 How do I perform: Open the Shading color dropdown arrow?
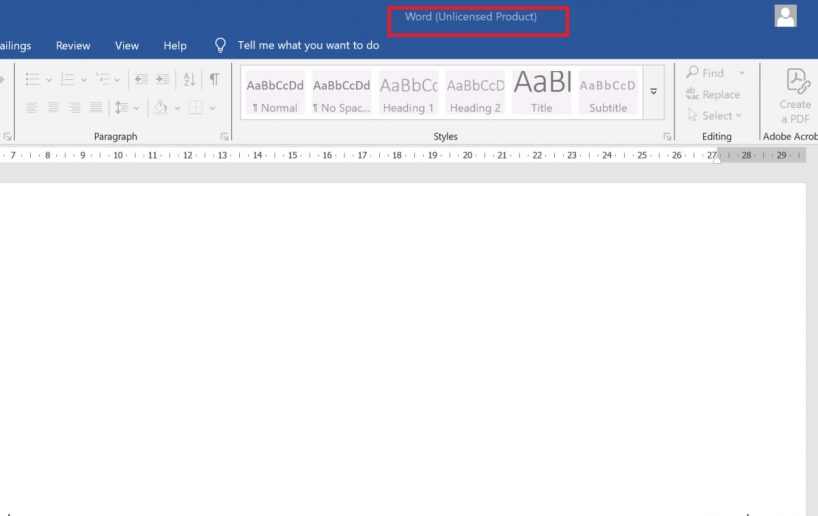point(177,109)
